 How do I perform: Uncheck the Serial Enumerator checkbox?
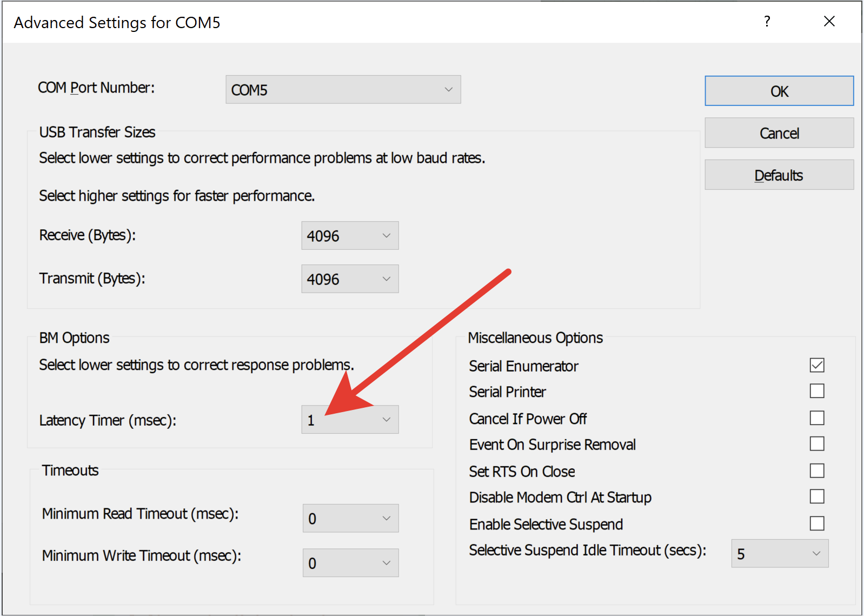pyautogui.click(x=816, y=366)
